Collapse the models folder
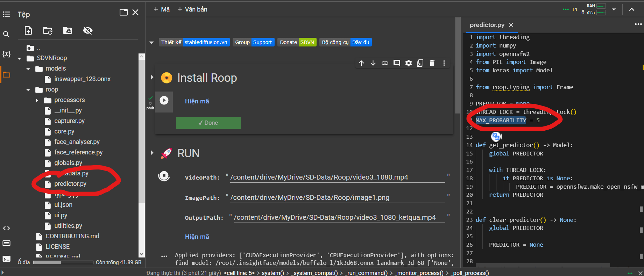 (x=28, y=69)
